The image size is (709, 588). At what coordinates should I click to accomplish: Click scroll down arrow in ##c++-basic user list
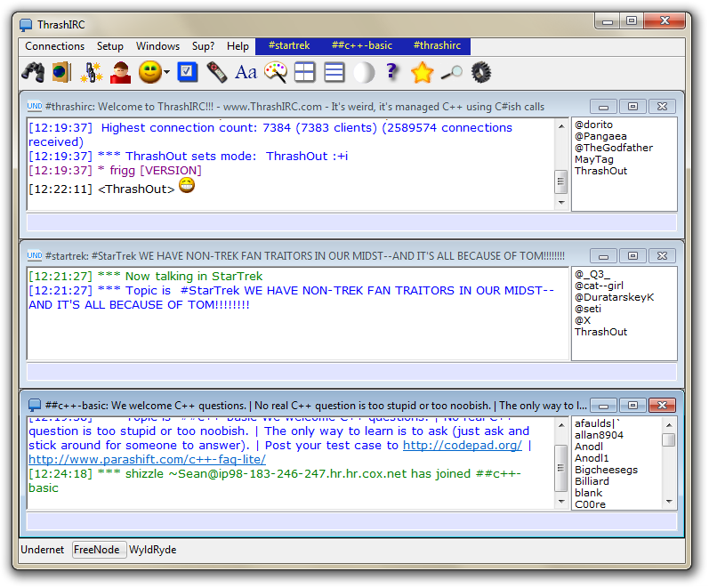669,502
